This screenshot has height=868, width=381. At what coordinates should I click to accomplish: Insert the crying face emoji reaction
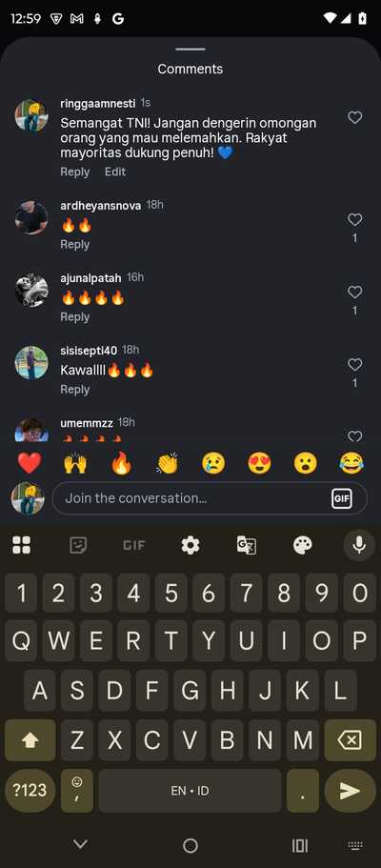[x=213, y=463]
